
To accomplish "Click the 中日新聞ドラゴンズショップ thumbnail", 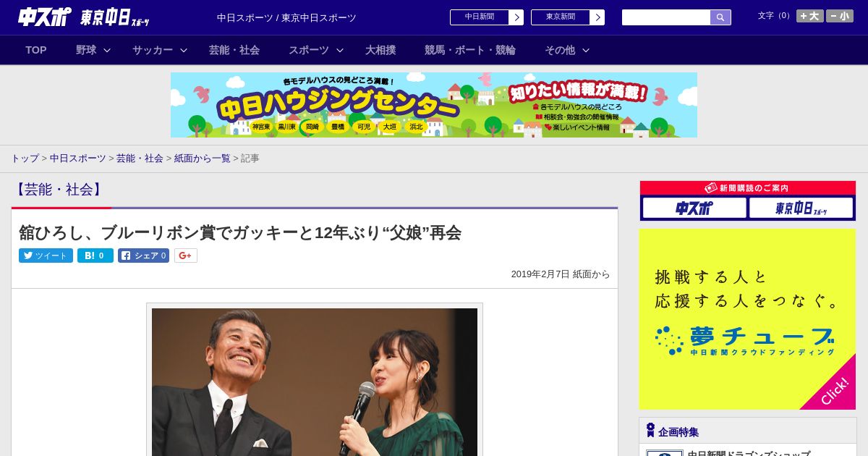I will click(664, 453).
